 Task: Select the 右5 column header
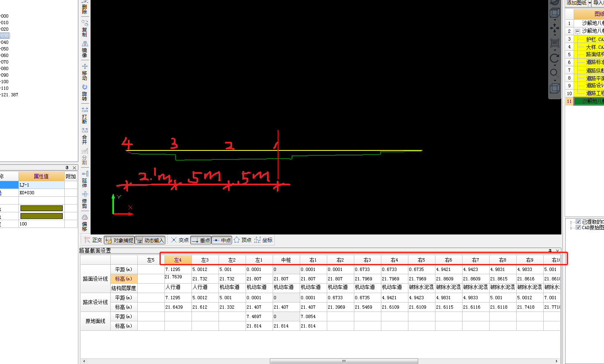pyautogui.click(x=422, y=260)
